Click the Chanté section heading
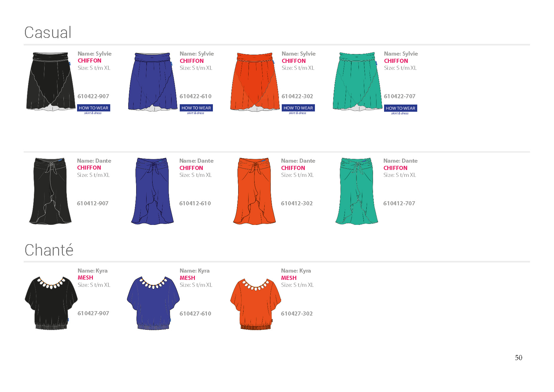The height and width of the screenshot is (392, 554). pos(49,250)
